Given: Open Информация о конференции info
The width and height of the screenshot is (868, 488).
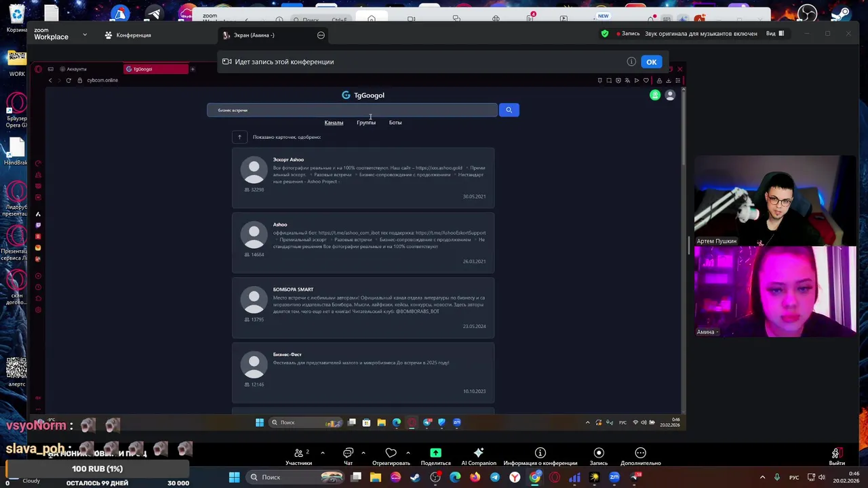Looking at the screenshot, I should click(x=540, y=457).
